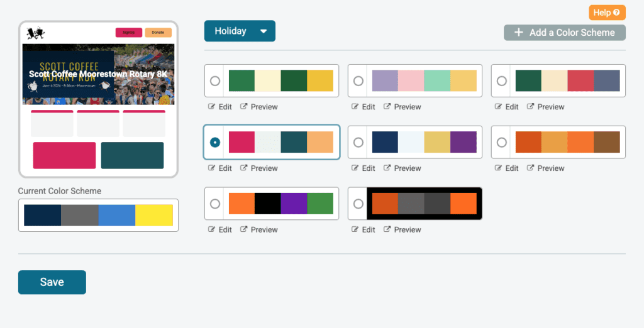Click Edit pencil icon under green-yellow scheme

[212, 107]
